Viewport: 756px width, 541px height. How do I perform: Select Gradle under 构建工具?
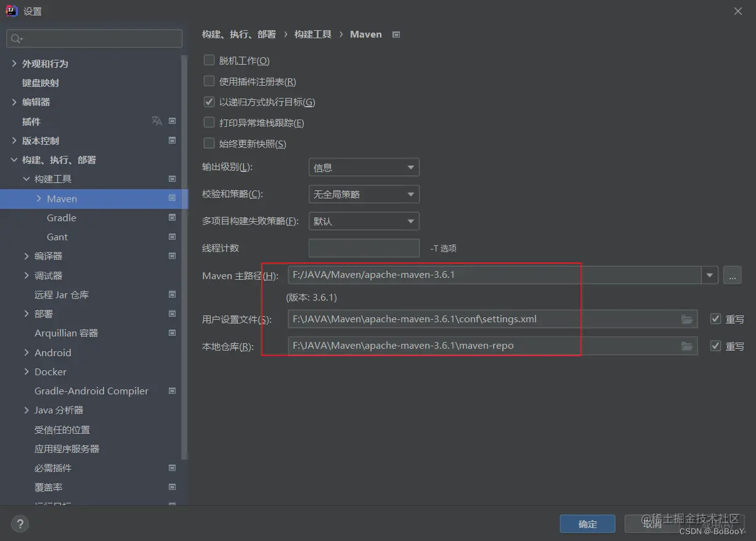[62, 218]
